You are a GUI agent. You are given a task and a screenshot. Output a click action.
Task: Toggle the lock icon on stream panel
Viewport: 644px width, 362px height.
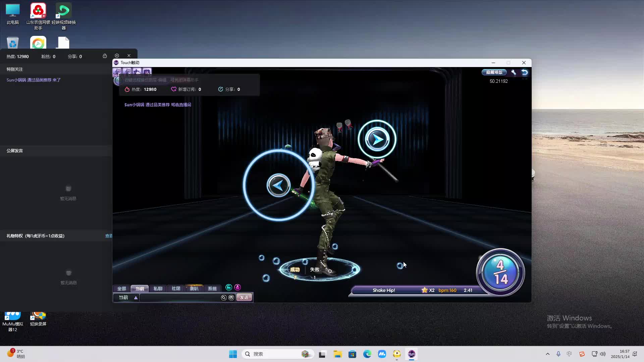(x=105, y=56)
